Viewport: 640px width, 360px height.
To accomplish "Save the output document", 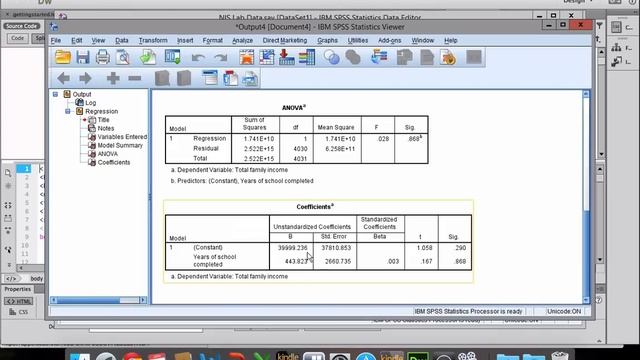I will 83,57.
